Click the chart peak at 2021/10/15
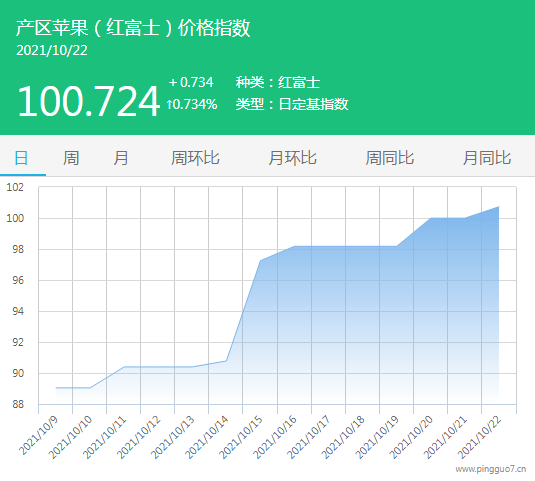This screenshot has width=535, height=481. tap(260, 261)
